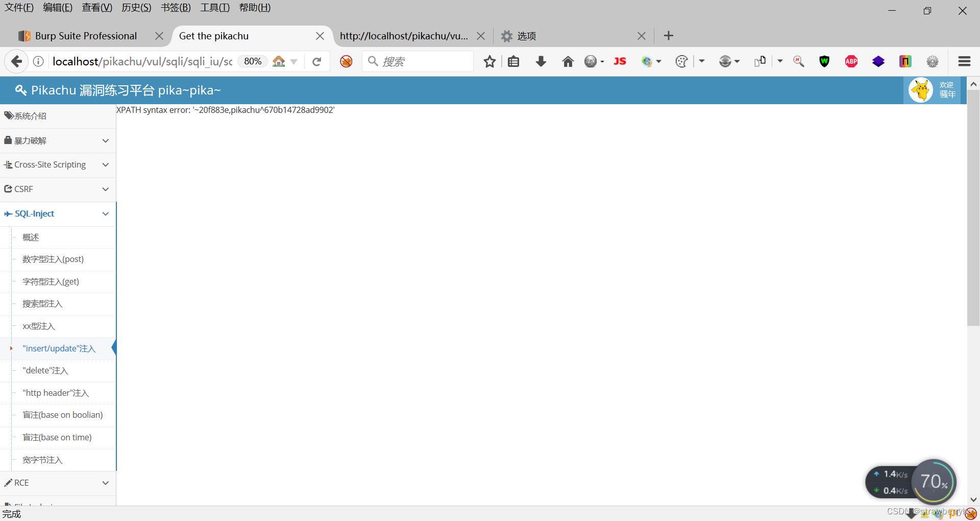This screenshot has width=980, height=521.
Task: Open the Adblock Plus extension
Action: click(x=851, y=61)
